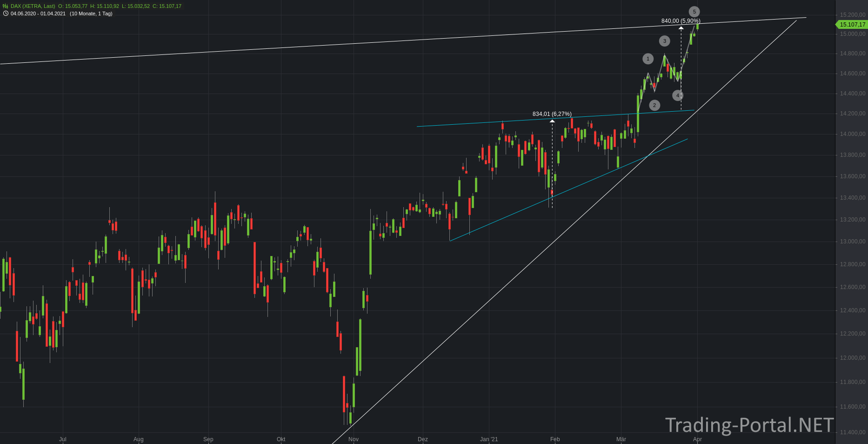Click the measurement label 840,00 (5,90%)
Screen dimensions: 868x444
(x=681, y=21)
